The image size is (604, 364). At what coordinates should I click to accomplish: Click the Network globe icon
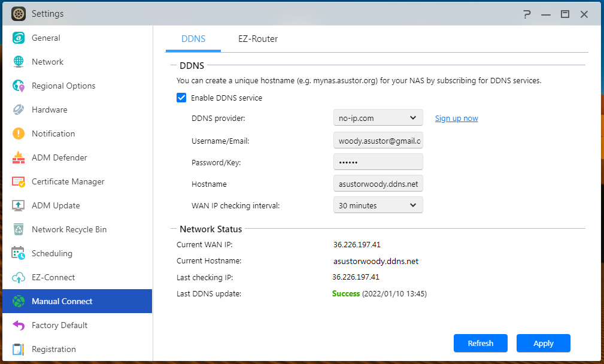click(19, 62)
